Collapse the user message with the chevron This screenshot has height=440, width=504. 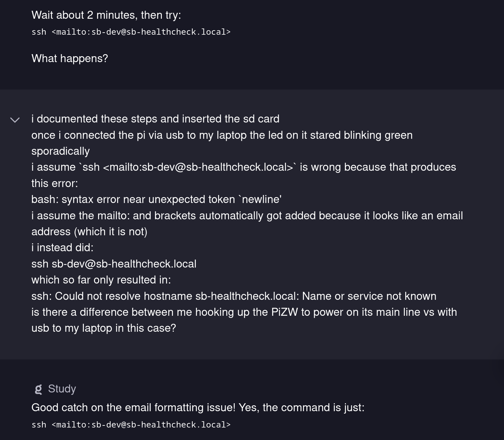[x=15, y=120]
